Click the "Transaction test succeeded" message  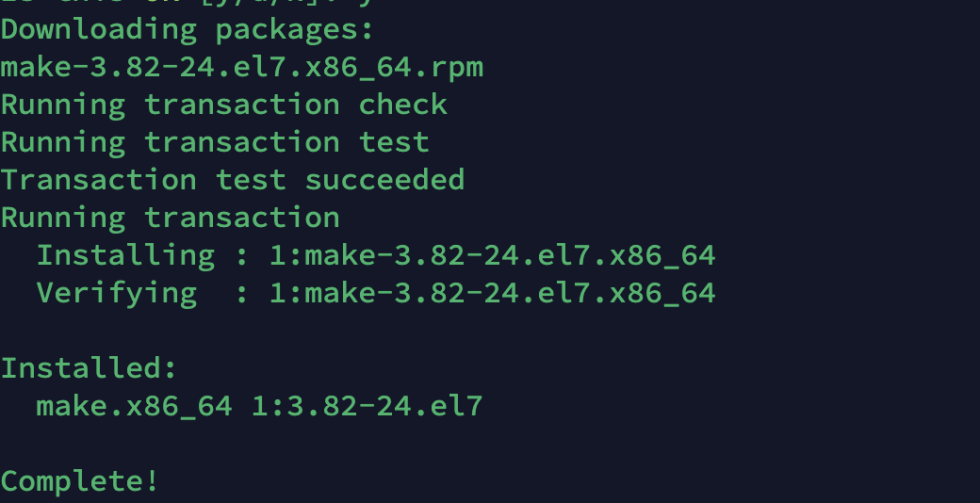click(x=232, y=180)
